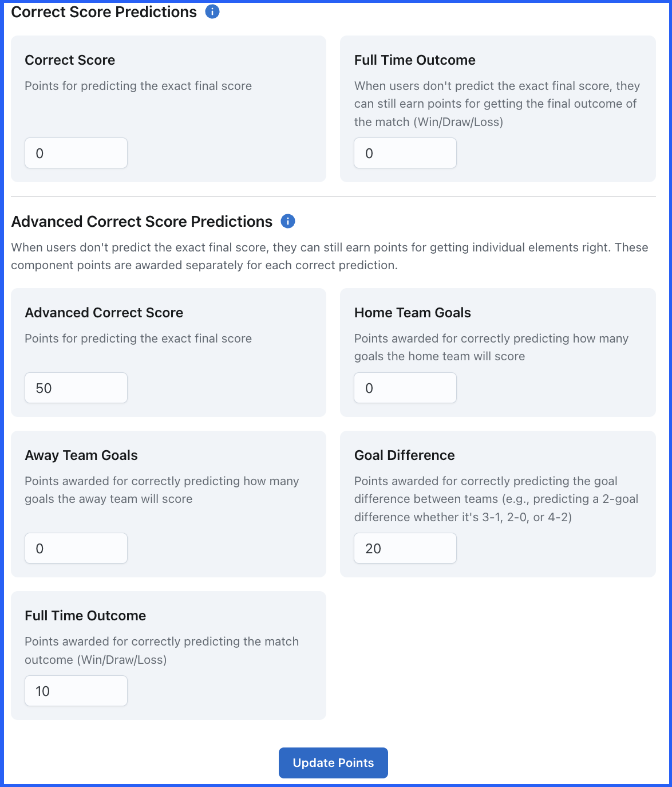The image size is (672, 787).
Task: Click info icon beside Advanced Correct Score Predictions
Action: pyautogui.click(x=288, y=221)
